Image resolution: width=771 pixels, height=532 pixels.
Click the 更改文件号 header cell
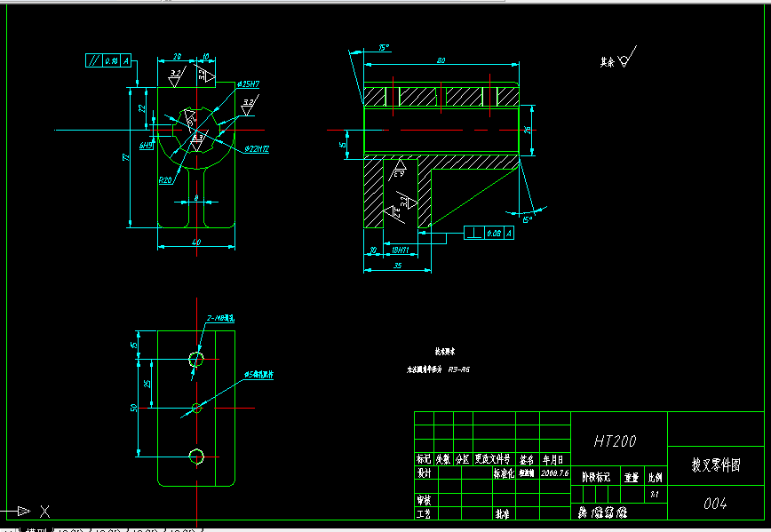pyautogui.click(x=493, y=459)
